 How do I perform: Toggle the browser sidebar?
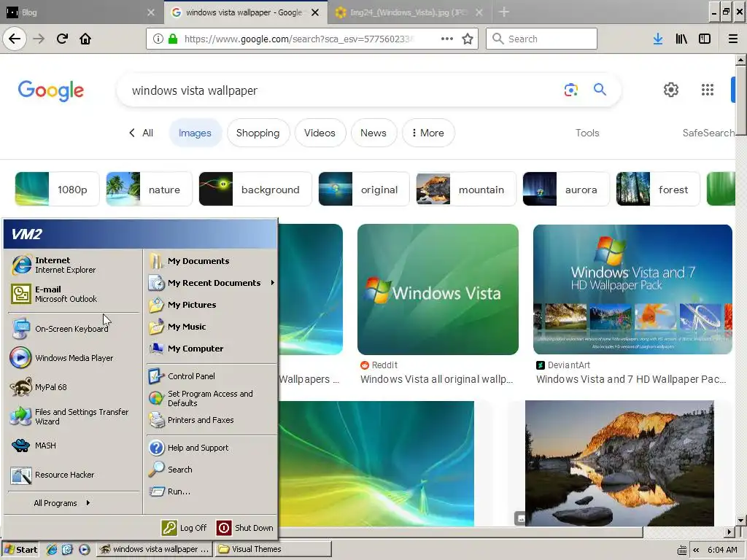[x=705, y=39]
